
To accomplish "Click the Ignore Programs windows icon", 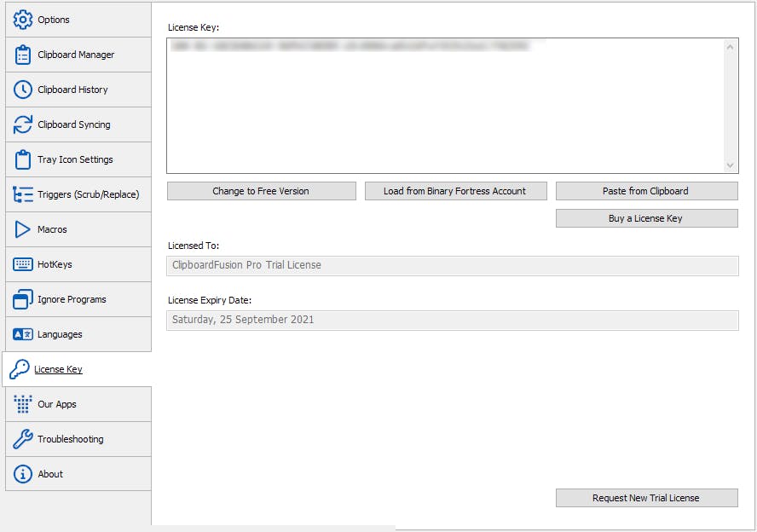I will [x=23, y=299].
